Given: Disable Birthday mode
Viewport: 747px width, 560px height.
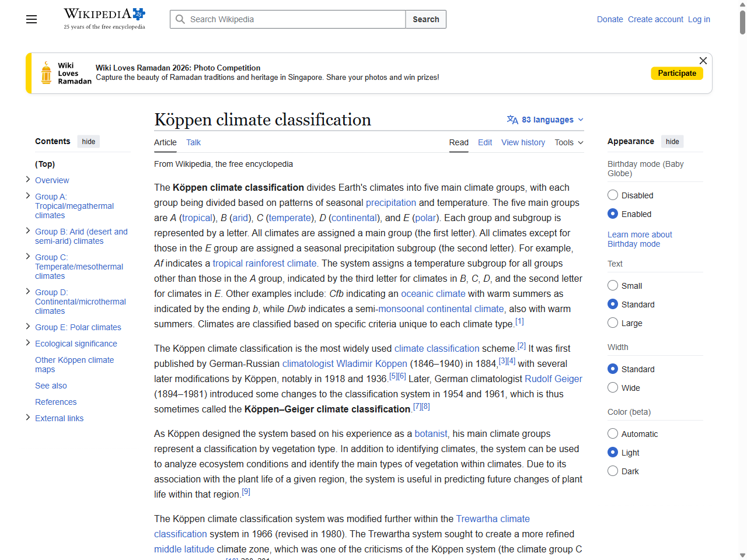Looking at the screenshot, I should point(613,195).
